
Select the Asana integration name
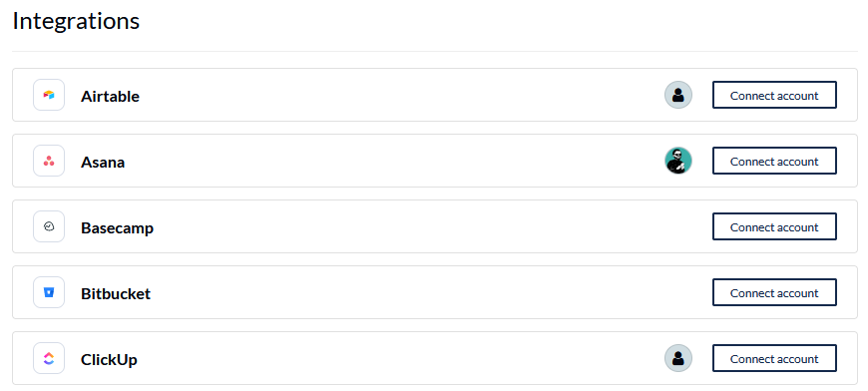(x=103, y=162)
